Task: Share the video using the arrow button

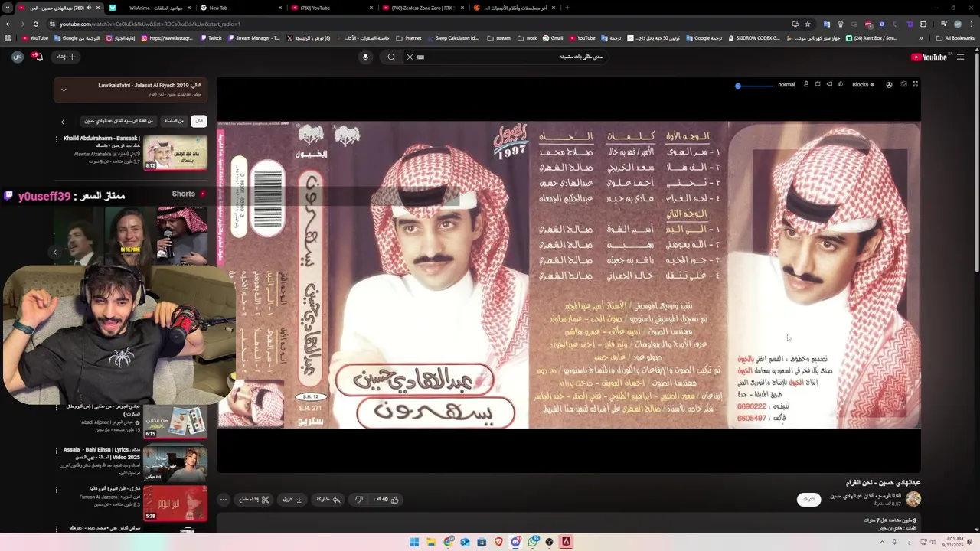Action: pyautogui.click(x=328, y=500)
